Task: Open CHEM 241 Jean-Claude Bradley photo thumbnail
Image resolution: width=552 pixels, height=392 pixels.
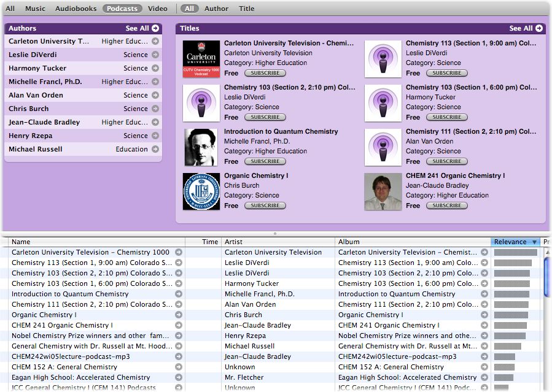Action: tap(383, 191)
